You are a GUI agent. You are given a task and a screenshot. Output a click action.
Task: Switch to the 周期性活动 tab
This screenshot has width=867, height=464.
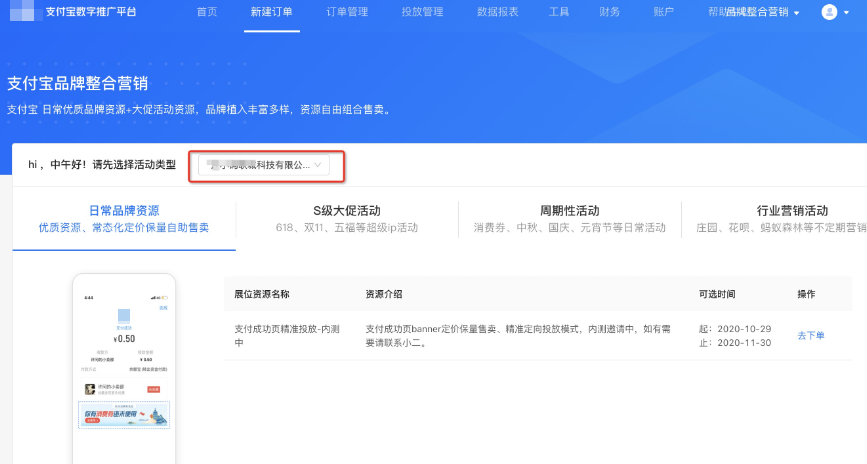point(570,218)
